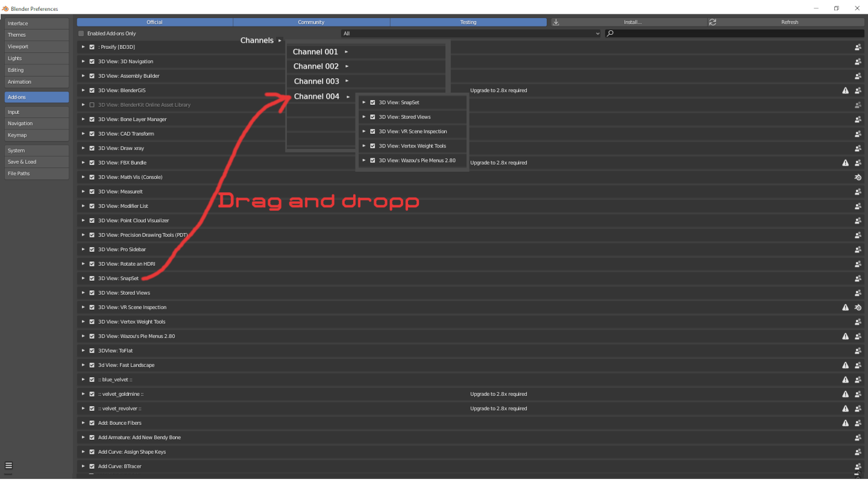Toggle the Community support-level filter
Screen dimensions: 868x488
[x=312, y=22]
